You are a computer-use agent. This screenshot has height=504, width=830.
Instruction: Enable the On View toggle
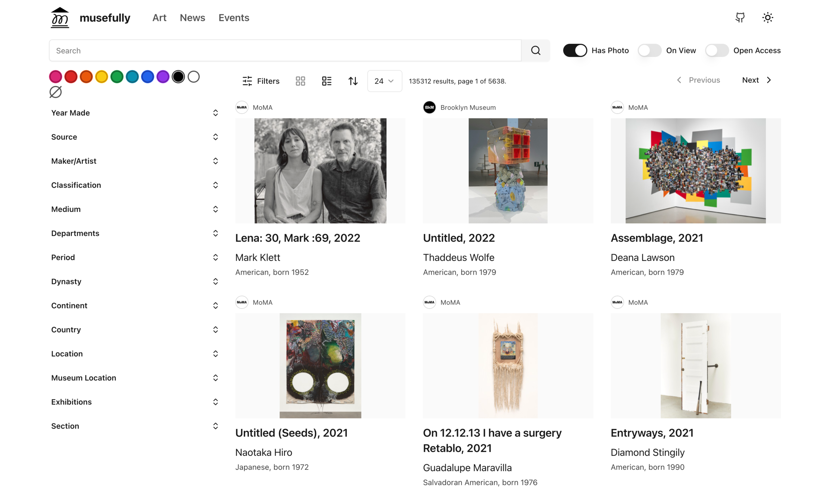tap(649, 50)
